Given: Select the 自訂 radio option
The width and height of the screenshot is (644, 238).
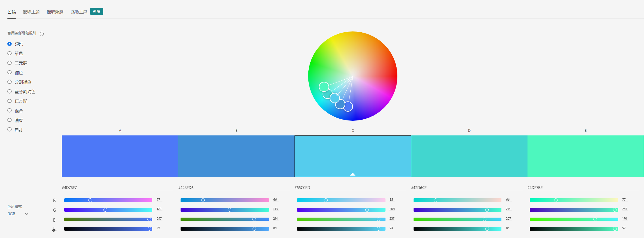Looking at the screenshot, I should coord(15,129).
